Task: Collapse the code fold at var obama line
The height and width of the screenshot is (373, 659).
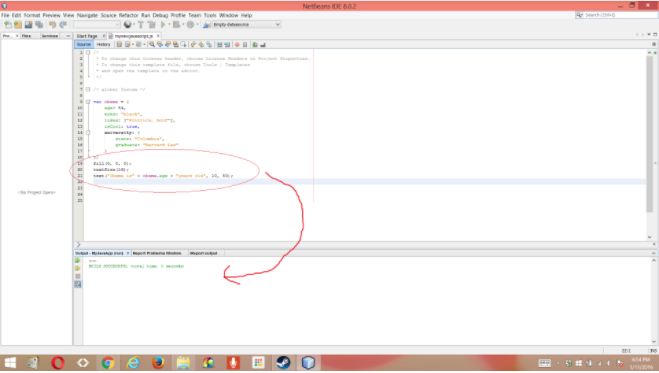Action: [x=88, y=102]
